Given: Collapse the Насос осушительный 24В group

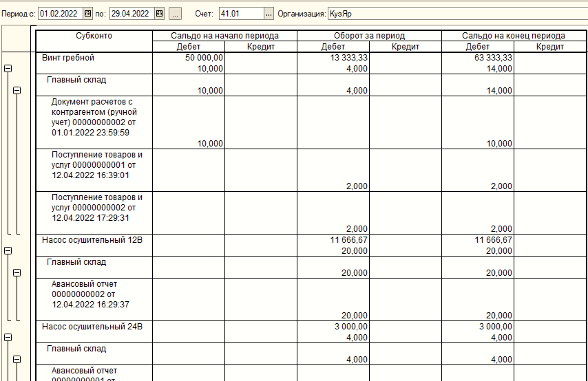Looking at the screenshot, I should 8,337.
